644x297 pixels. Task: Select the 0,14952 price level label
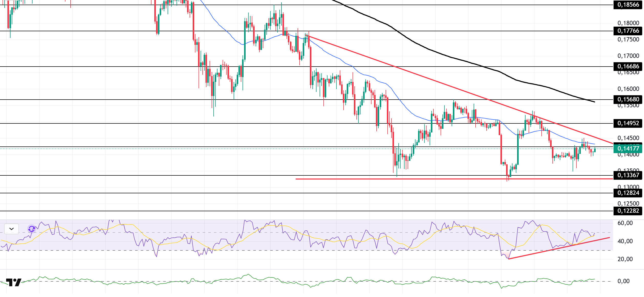628,123
